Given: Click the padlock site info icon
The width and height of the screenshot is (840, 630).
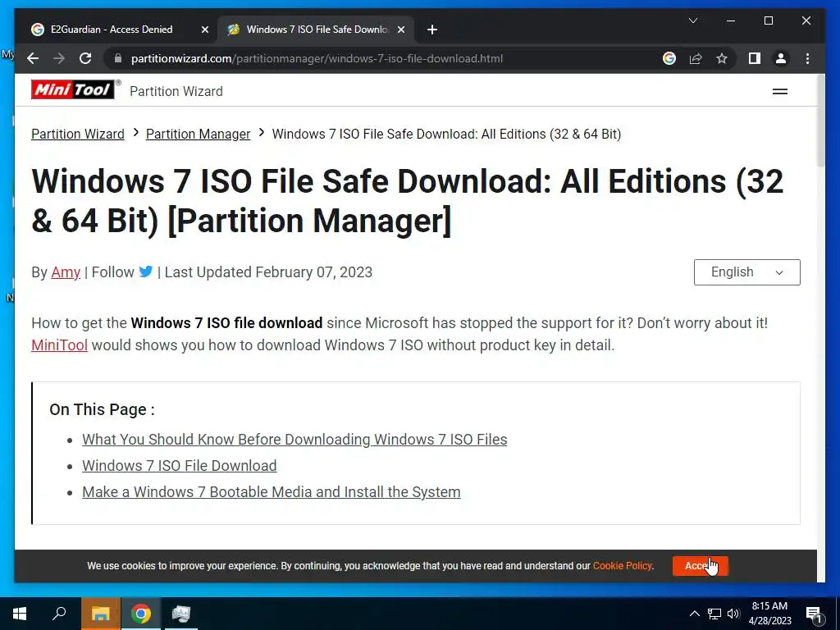Looking at the screenshot, I should pyautogui.click(x=118, y=58).
